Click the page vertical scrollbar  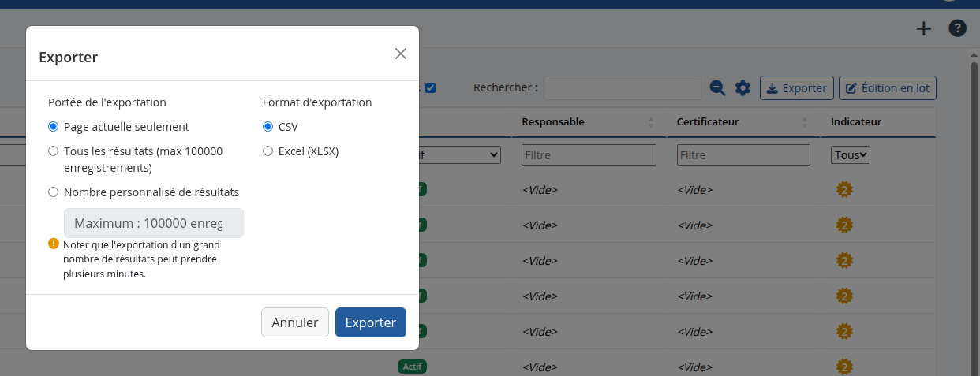pos(974,213)
